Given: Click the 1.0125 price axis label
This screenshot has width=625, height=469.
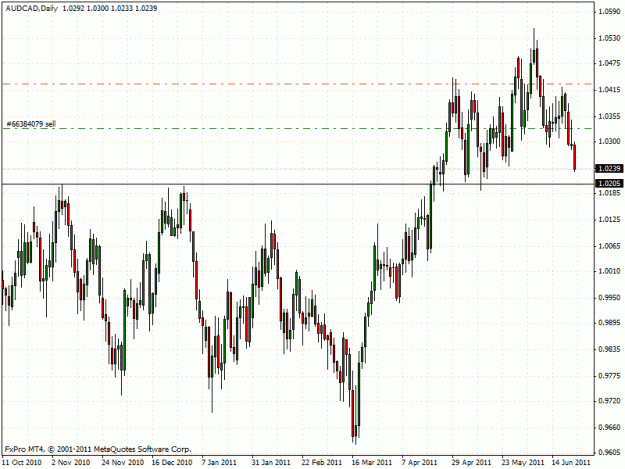Looking at the screenshot, I should click(x=610, y=220).
